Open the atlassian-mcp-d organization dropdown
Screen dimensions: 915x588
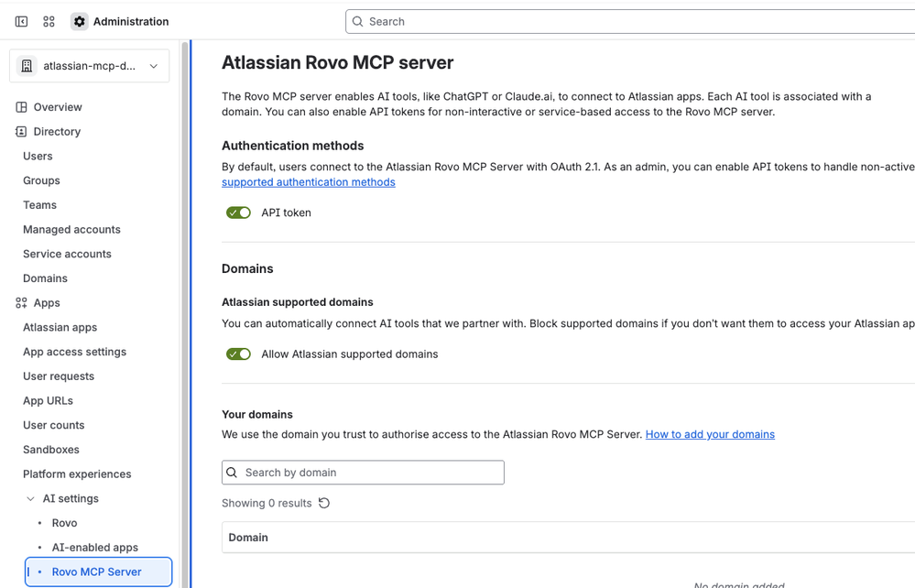pos(89,65)
